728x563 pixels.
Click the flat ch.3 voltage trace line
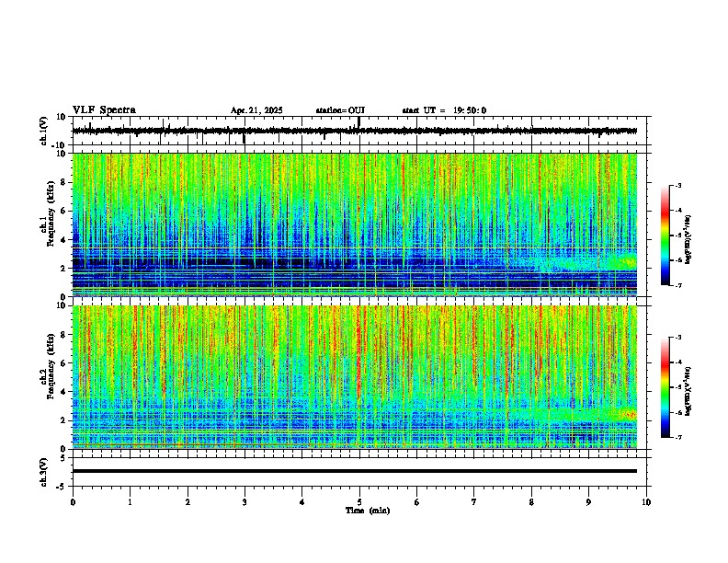point(355,471)
